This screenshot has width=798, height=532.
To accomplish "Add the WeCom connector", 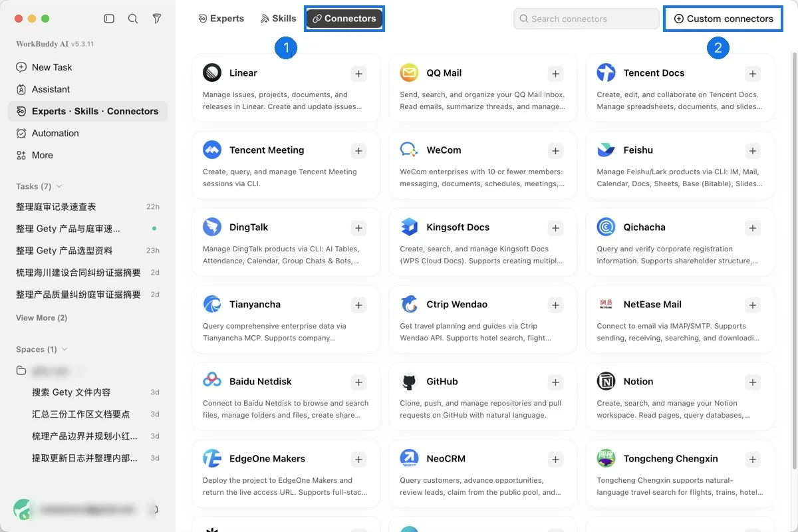I will tap(556, 151).
